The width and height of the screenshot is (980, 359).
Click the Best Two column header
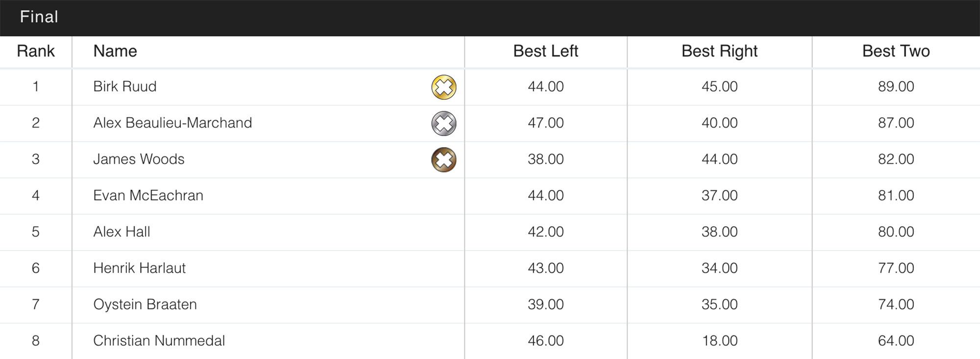tap(896, 51)
